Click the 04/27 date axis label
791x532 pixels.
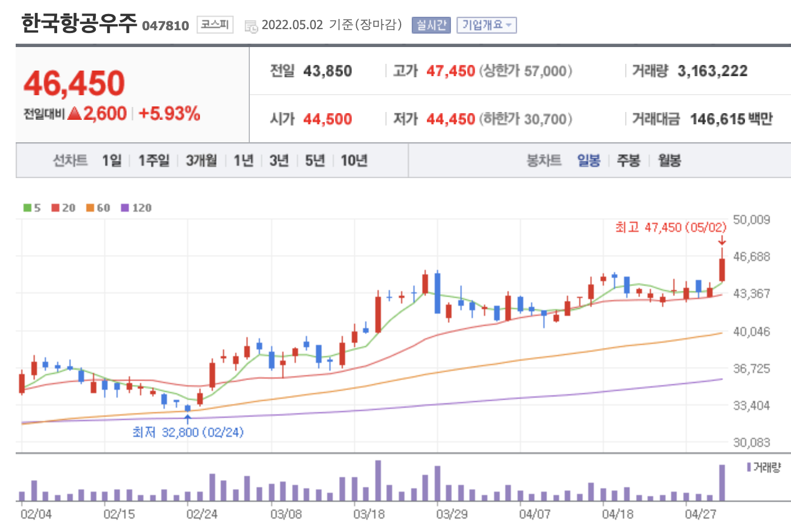pyautogui.click(x=701, y=514)
